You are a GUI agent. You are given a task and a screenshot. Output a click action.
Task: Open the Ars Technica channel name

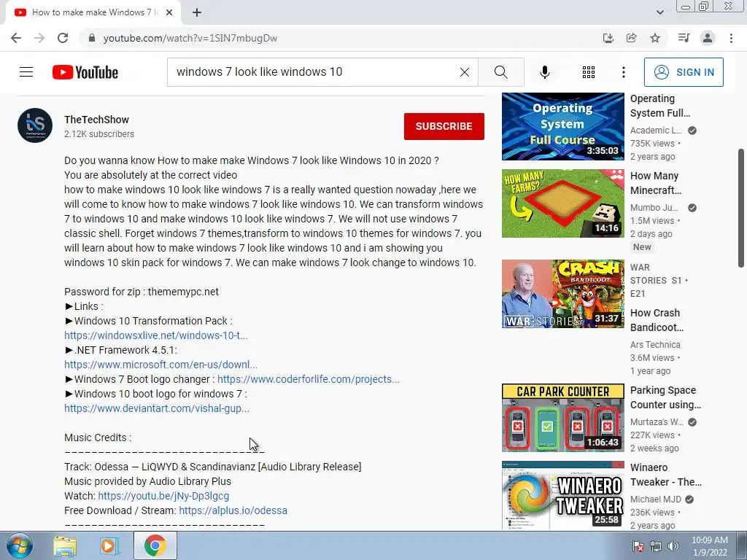point(655,344)
